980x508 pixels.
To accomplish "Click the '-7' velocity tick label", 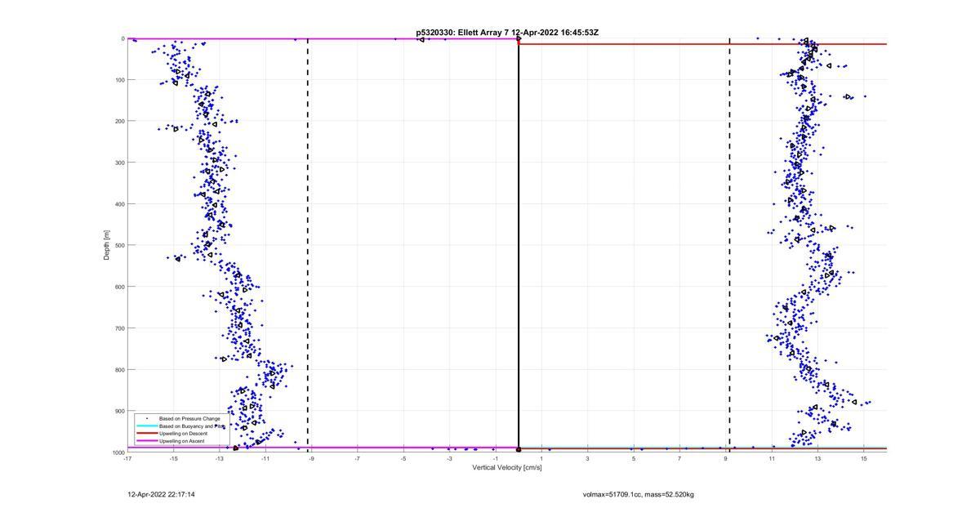I will pyautogui.click(x=357, y=459).
